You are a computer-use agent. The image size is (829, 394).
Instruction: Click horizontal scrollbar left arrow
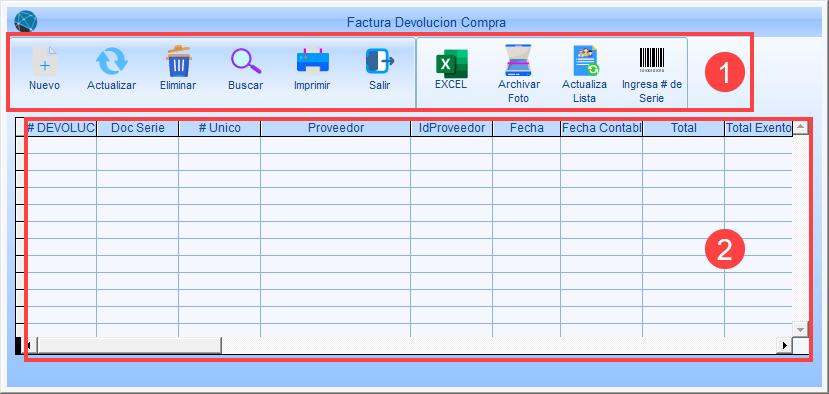click(x=30, y=345)
